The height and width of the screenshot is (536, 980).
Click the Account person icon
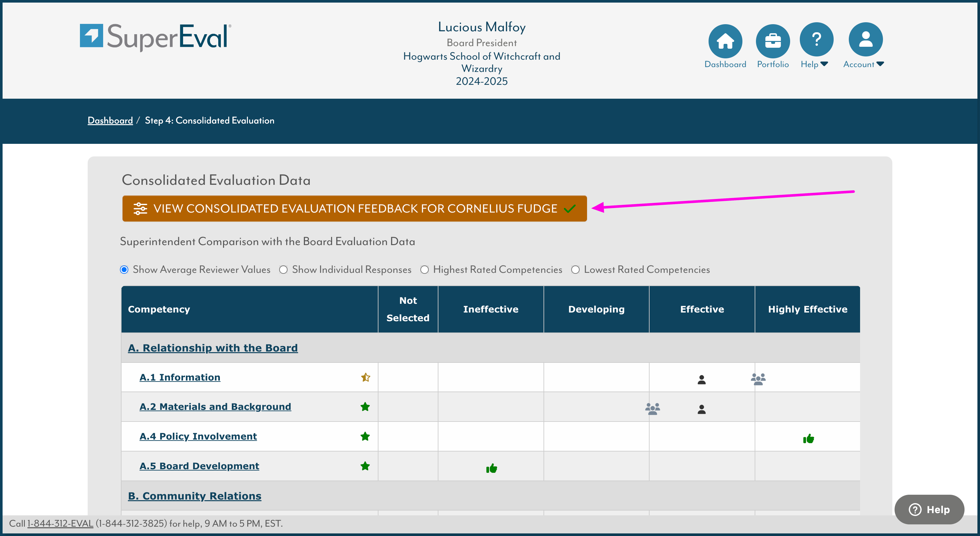coord(866,39)
